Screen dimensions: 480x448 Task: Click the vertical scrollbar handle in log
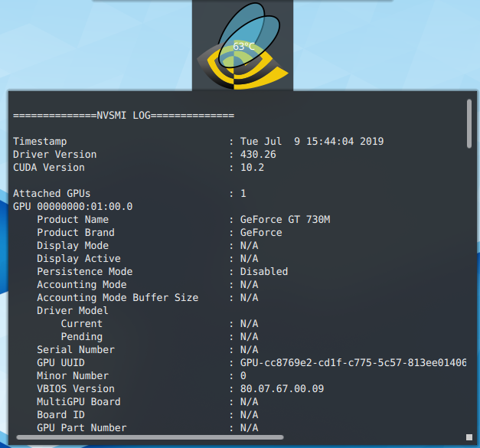(469, 122)
